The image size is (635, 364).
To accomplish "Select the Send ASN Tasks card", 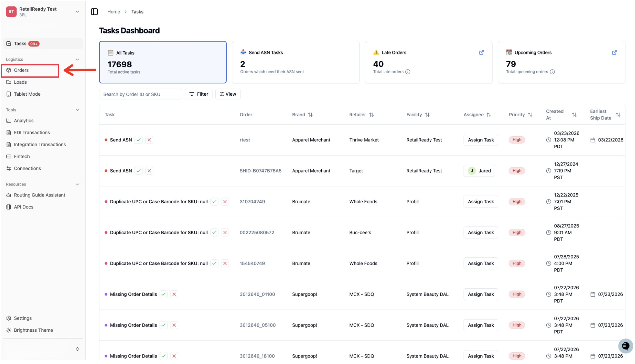I will [296, 62].
